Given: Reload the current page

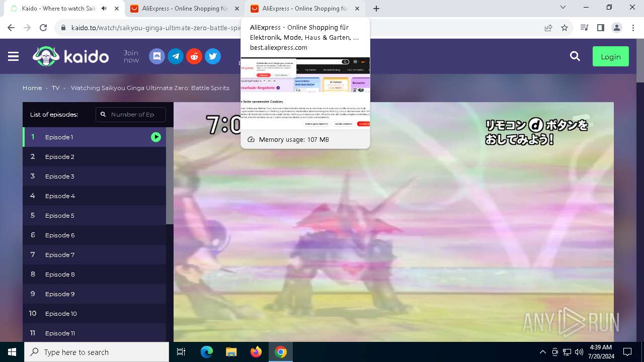Looking at the screenshot, I should pyautogui.click(x=43, y=28).
